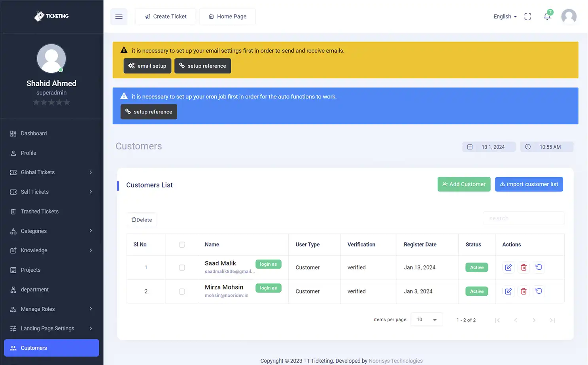Open user avatar in top bar
Image resolution: width=588 pixels, height=365 pixels.
[x=569, y=16]
